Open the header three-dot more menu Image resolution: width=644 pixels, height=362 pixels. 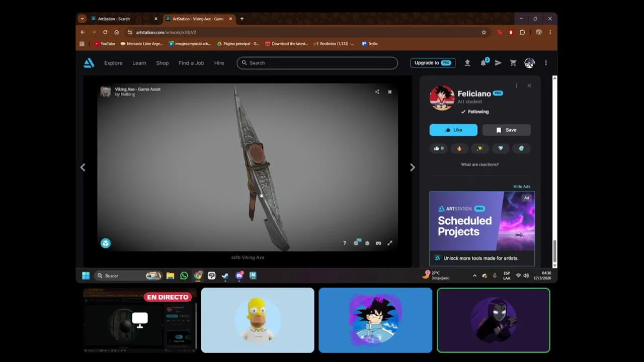click(546, 63)
